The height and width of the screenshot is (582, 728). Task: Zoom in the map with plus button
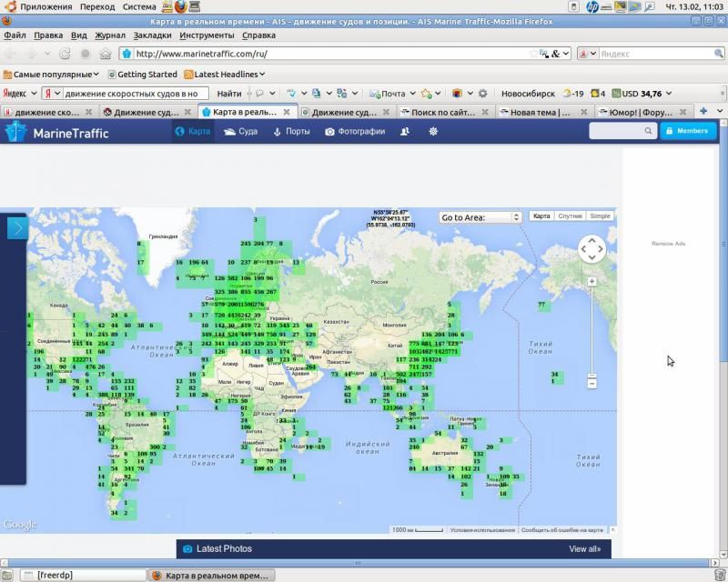pos(591,282)
